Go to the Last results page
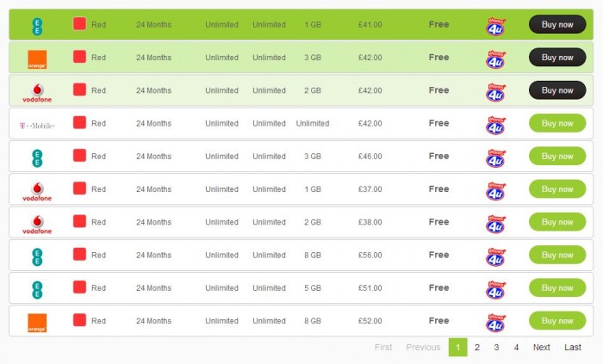This screenshot has width=603, height=364. (x=573, y=348)
